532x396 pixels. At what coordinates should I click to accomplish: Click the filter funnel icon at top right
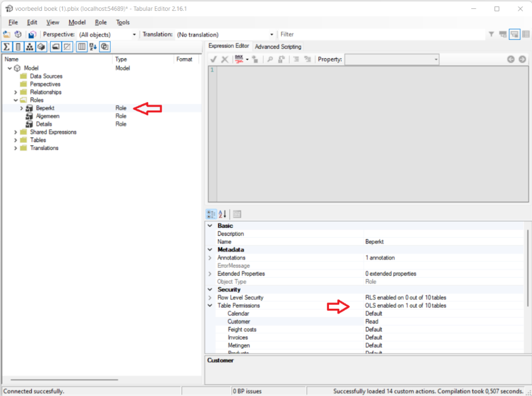coord(491,34)
